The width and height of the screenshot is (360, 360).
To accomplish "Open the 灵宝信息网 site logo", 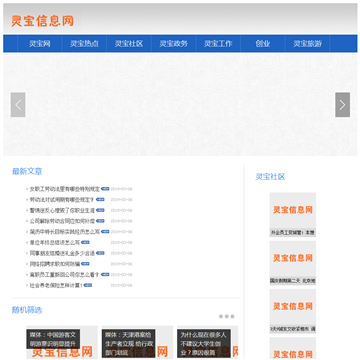I will coord(42,21).
